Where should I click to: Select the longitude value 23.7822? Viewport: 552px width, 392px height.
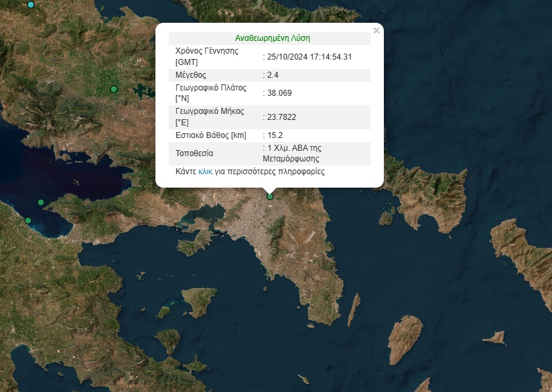[x=281, y=117]
